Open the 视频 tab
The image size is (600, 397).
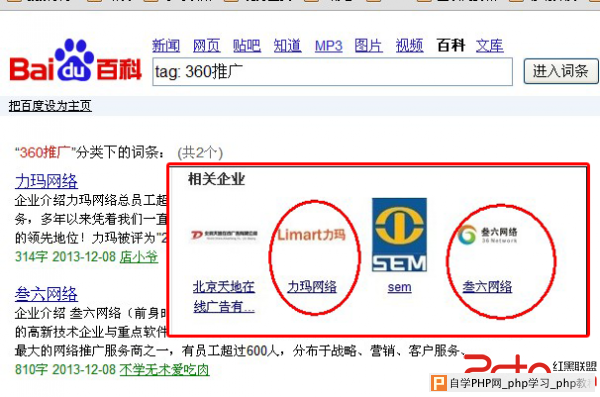409,46
